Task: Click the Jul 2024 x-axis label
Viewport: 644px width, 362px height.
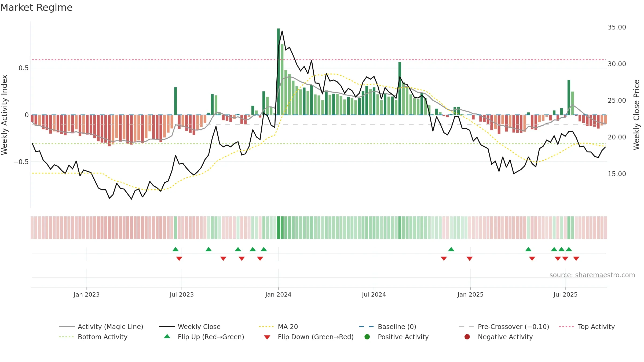Action: (x=374, y=295)
